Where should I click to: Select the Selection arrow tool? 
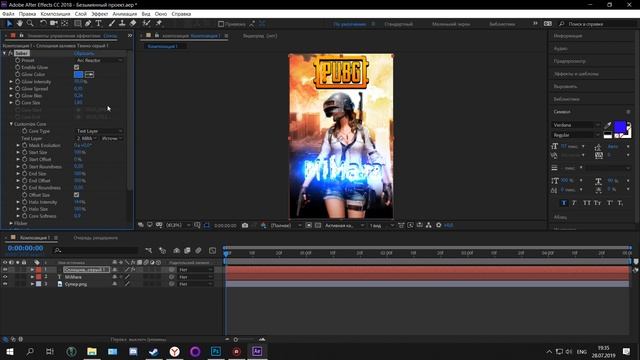9,24
